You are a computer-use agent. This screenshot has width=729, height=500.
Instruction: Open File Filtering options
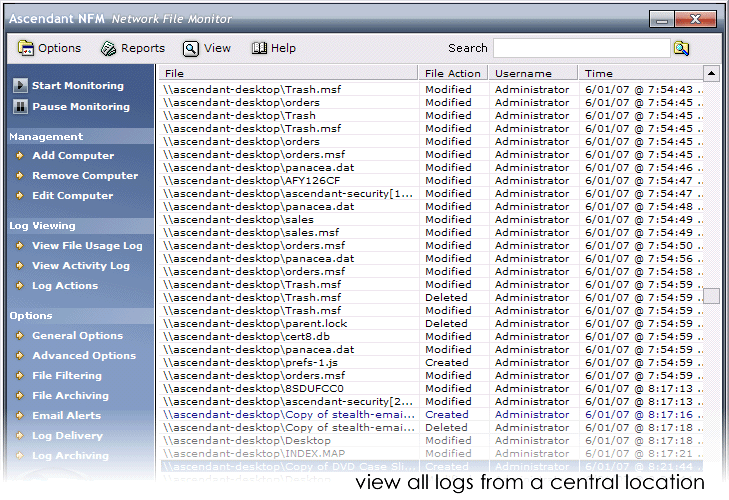point(66,376)
